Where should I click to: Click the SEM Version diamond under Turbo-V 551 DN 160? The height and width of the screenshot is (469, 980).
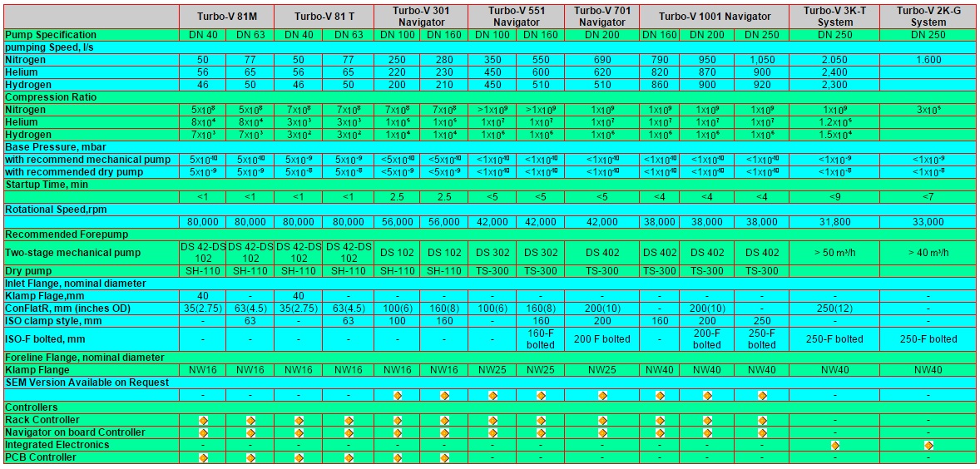[x=541, y=395]
